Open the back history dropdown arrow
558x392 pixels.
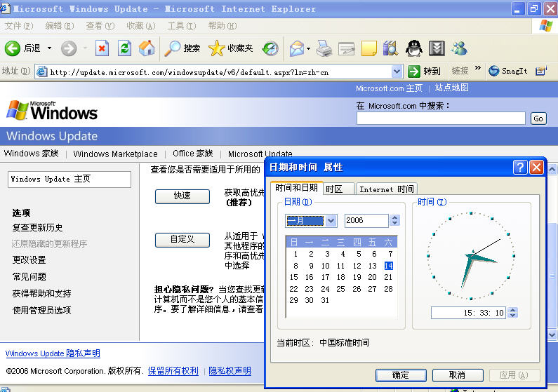[49, 48]
